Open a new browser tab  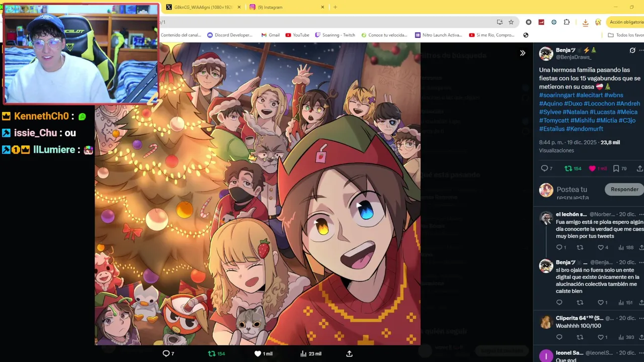(x=335, y=7)
